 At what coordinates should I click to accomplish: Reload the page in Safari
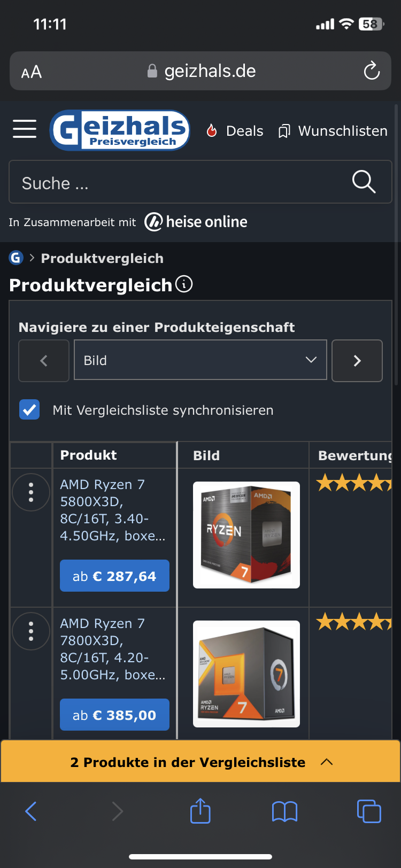(372, 71)
